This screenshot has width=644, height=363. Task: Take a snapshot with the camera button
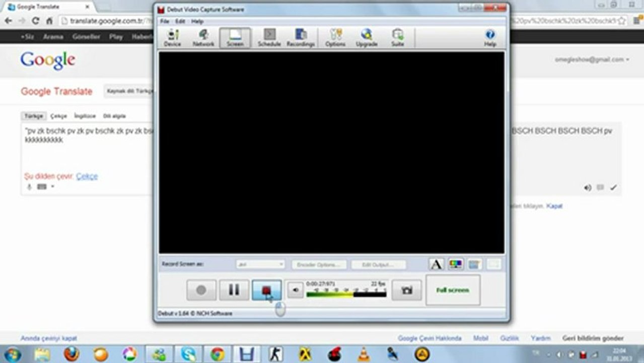407,290
